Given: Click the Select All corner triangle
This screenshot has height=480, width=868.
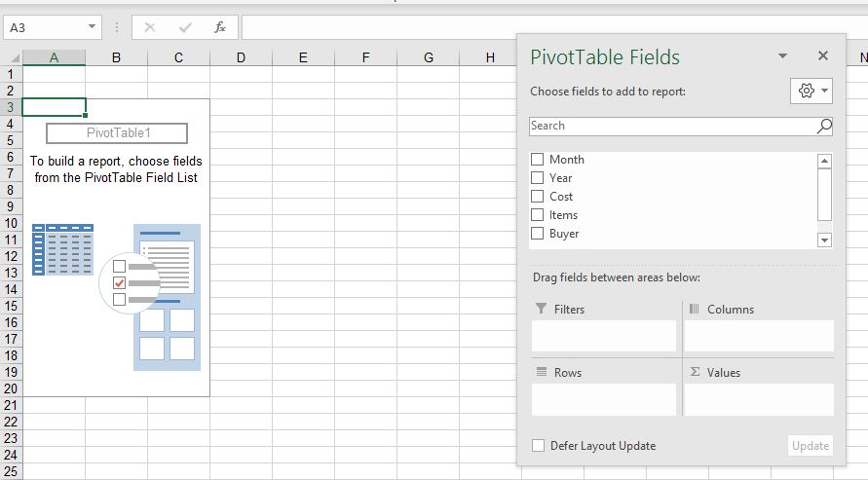Looking at the screenshot, I should (15, 57).
